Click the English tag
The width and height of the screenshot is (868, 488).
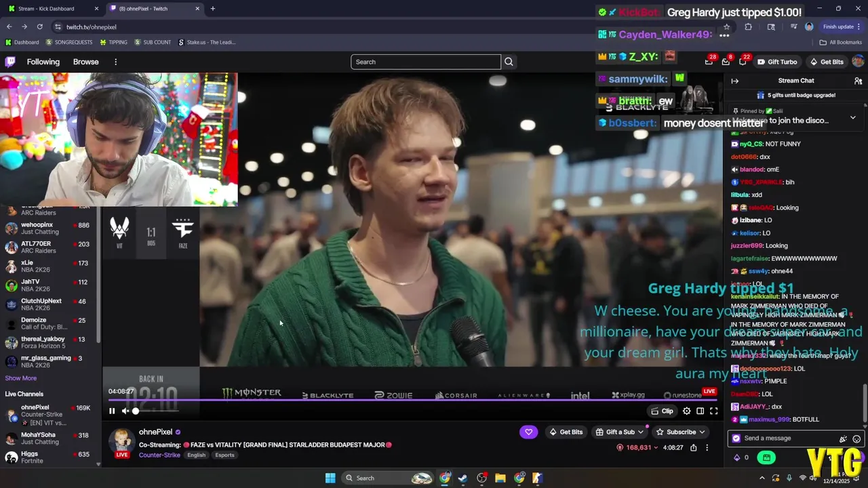(x=197, y=455)
